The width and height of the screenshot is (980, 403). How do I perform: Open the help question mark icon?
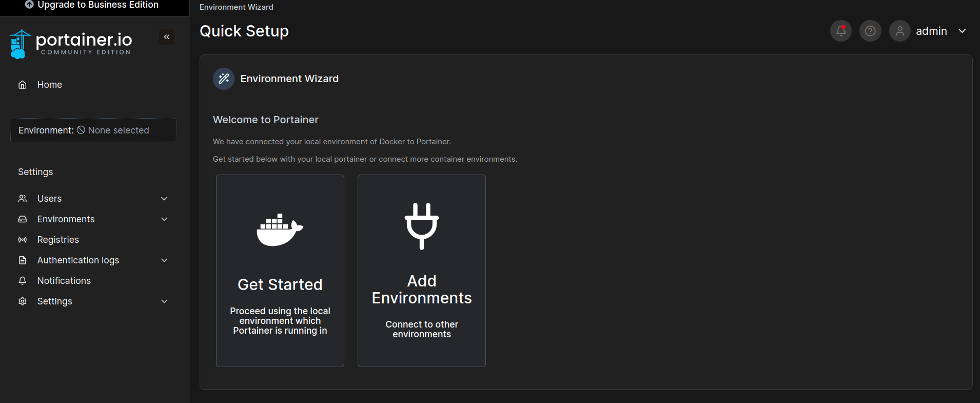coord(870,31)
